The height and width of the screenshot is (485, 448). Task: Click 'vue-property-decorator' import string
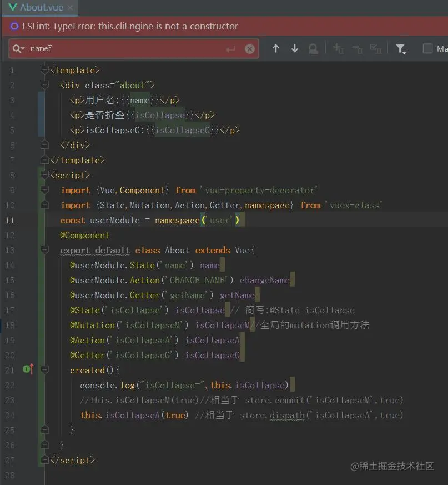[259, 190]
